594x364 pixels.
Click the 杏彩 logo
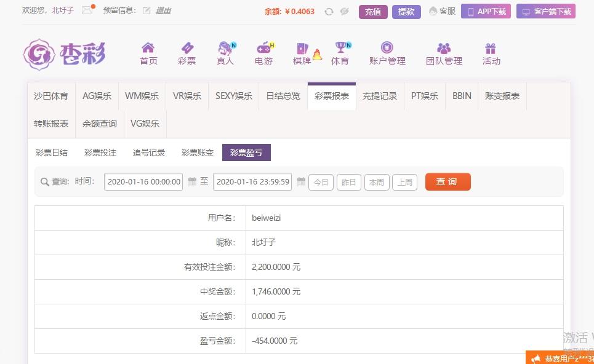(x=65, y=54)
